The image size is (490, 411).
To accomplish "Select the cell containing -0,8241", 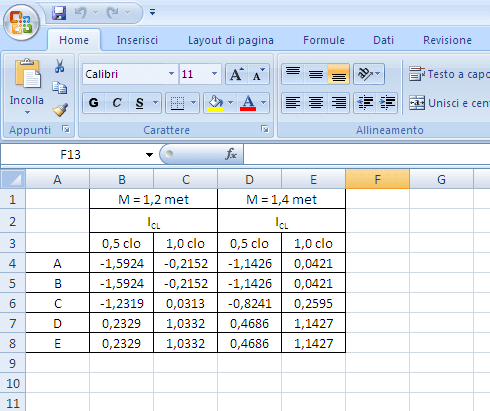I will click(x=250, y=303).
